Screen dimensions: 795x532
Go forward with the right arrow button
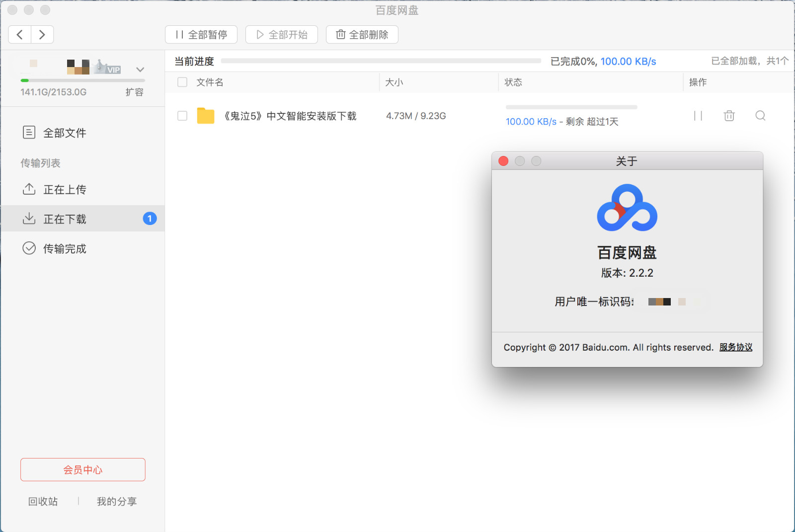(x=42, y=34)
